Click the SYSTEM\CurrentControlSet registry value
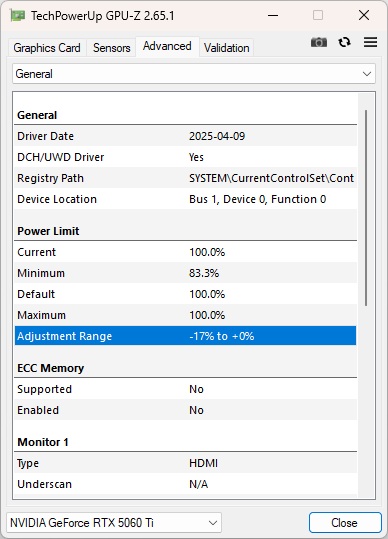The height and width of the screenshot is (539, 388). coord(271,178)
